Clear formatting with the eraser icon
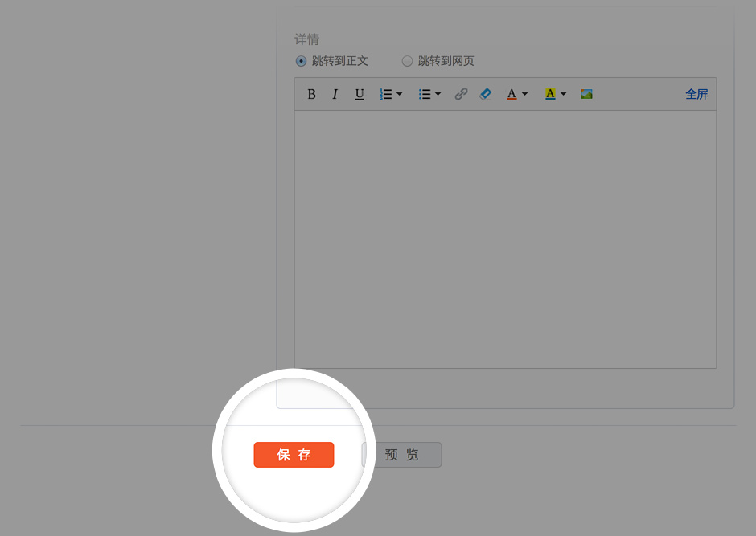Viewport: 756px width, 536px height. [x=486, y=94]
